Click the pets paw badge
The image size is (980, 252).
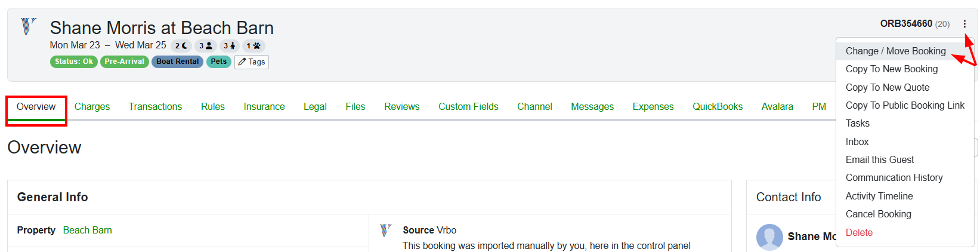[253, 46]
